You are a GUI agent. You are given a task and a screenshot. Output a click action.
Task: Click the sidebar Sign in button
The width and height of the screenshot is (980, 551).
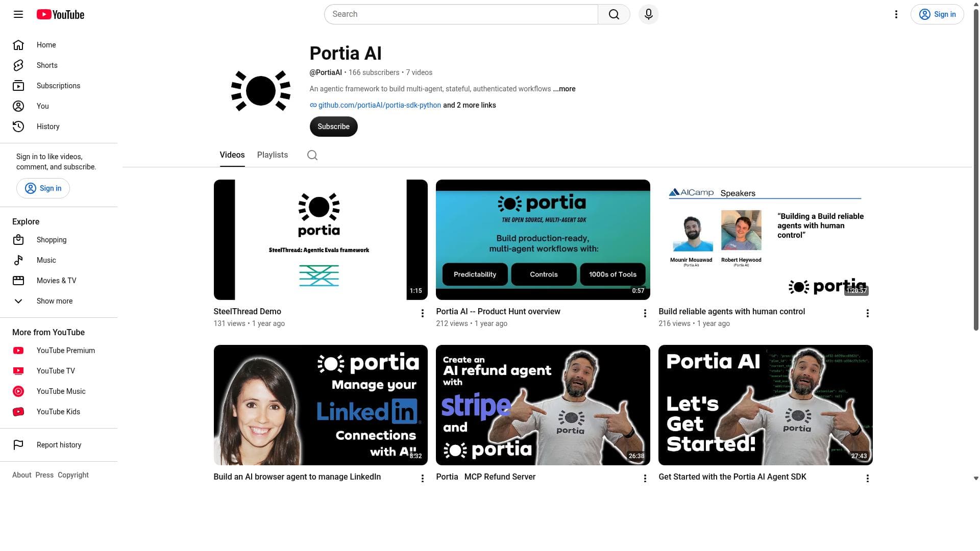[43, 188]
